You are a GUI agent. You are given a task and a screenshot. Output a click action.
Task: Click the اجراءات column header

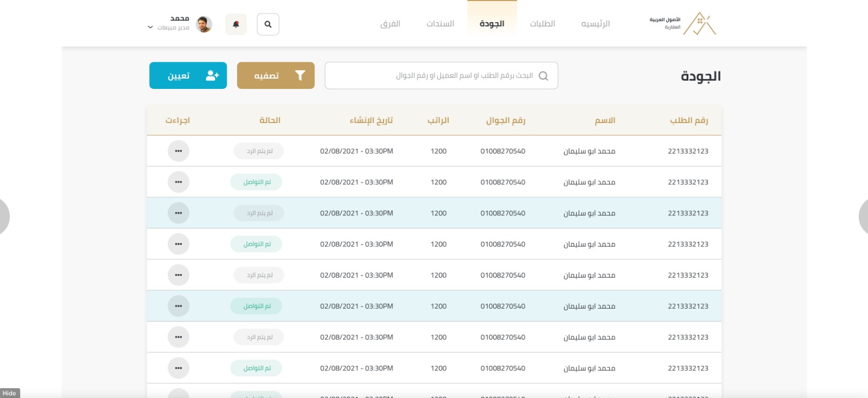pos(177,120)
